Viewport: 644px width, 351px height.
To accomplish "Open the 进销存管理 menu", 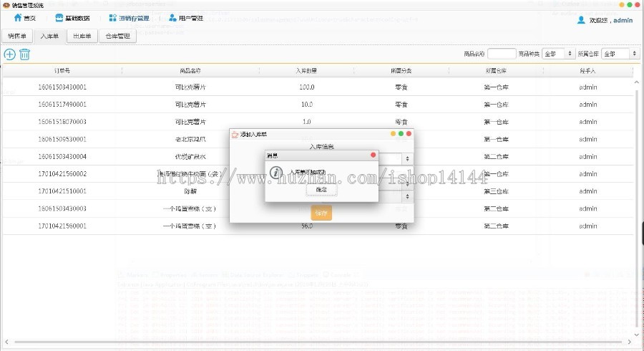I will (x=129, y=18).
